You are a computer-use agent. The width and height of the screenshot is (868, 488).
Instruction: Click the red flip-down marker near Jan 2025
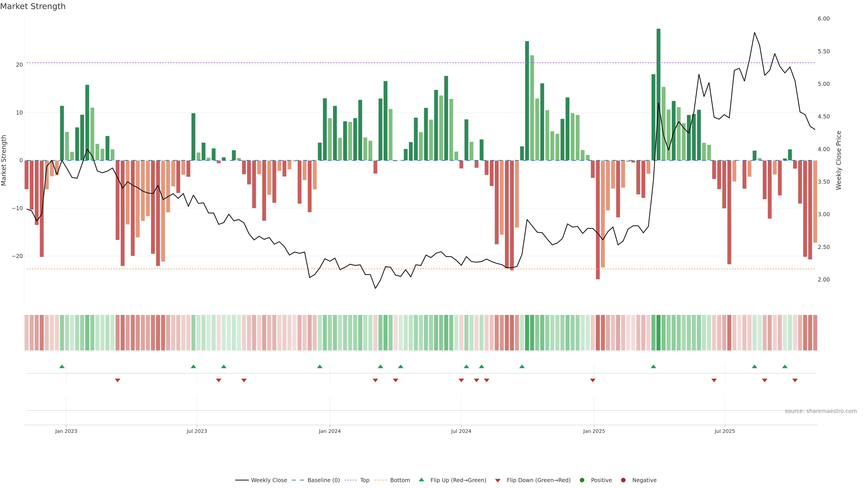coord(593,380)
